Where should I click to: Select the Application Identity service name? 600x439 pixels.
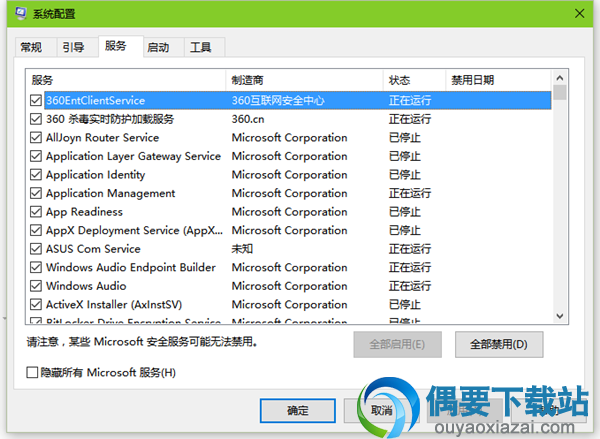click(96, 175)
